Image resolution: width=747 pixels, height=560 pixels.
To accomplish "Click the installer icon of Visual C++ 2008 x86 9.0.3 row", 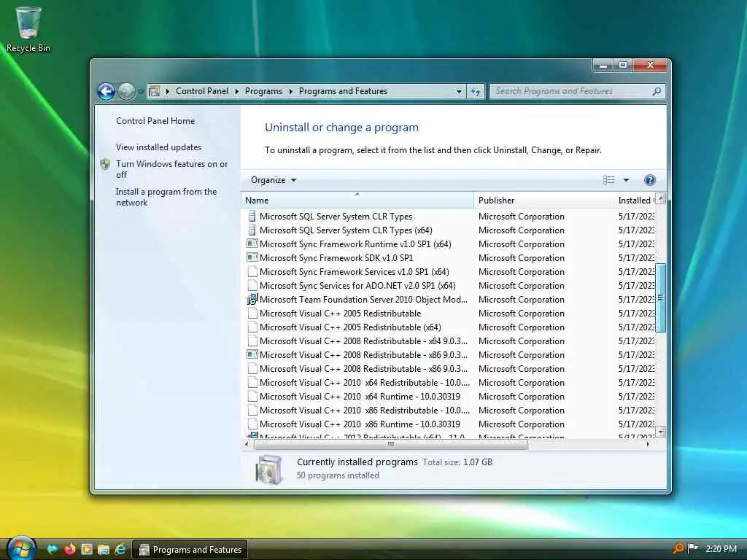I will tap(252, 355).
